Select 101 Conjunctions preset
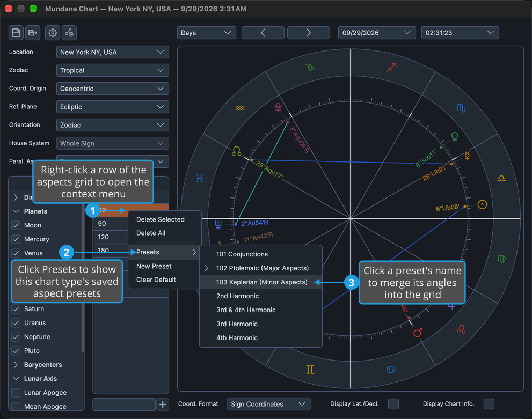 (x=261, y=255)
